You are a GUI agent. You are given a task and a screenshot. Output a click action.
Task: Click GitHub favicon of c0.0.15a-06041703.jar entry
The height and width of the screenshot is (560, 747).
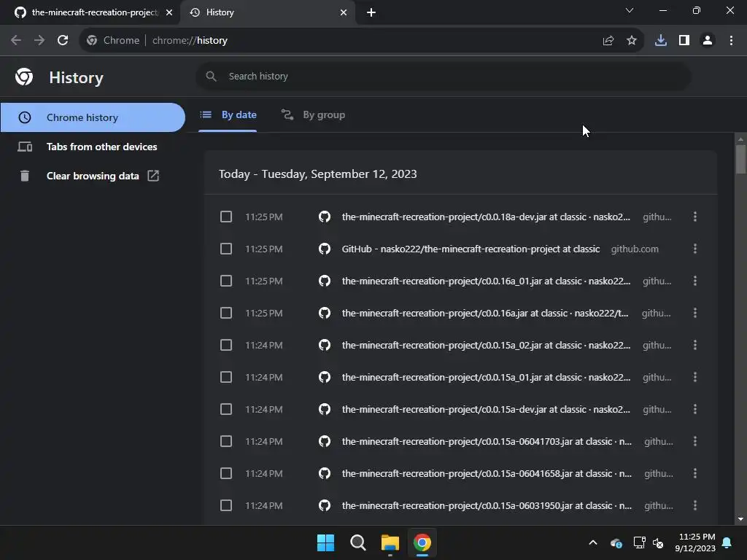coord(325,441)
